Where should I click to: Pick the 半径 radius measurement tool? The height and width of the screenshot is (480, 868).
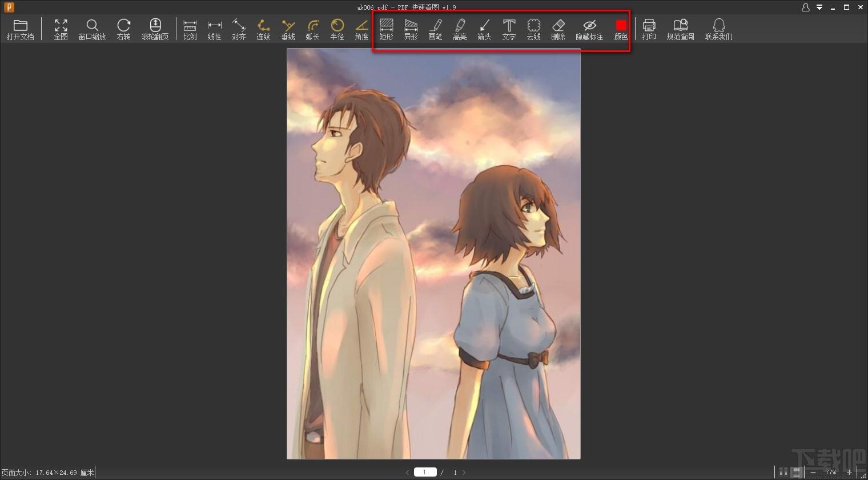click(x=337, y=29)
